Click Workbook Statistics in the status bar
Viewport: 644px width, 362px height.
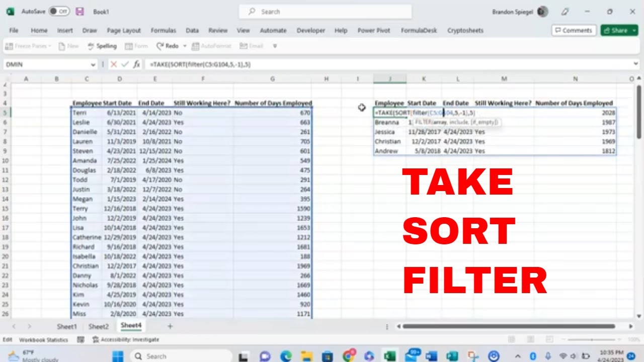click(43, 340)
